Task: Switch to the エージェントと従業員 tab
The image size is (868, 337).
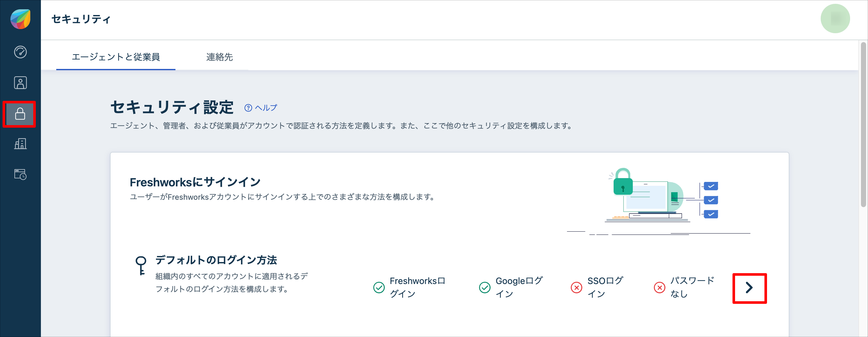Action: click(x=116, y=57)
